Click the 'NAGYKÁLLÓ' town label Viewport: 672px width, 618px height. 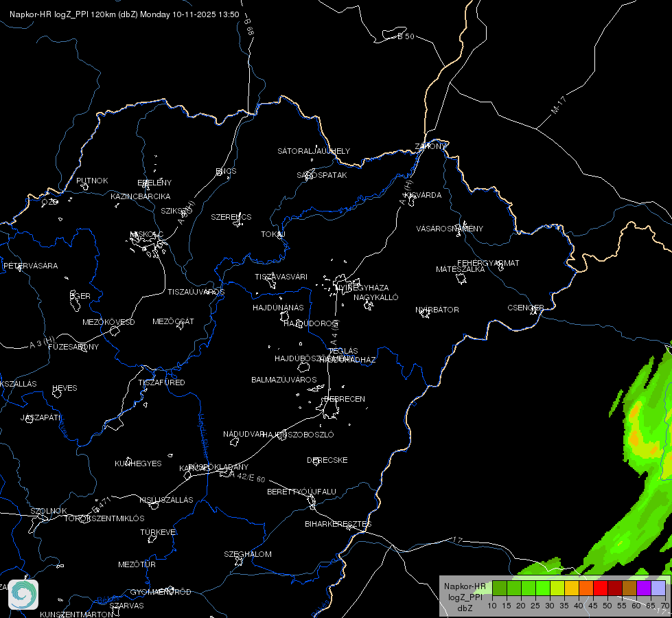pos(376,297)
